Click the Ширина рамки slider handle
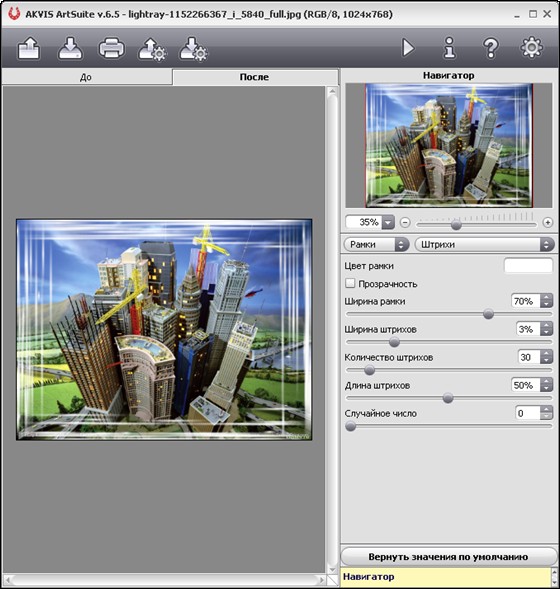Viewport: 560px width, 589px height. click(x=488, y=314)
